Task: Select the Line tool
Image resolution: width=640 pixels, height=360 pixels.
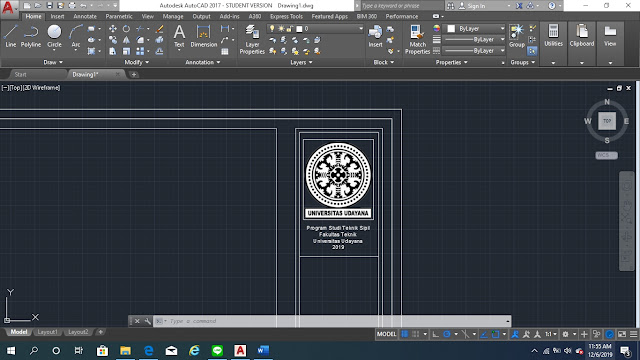Action: tap(11, 36)
